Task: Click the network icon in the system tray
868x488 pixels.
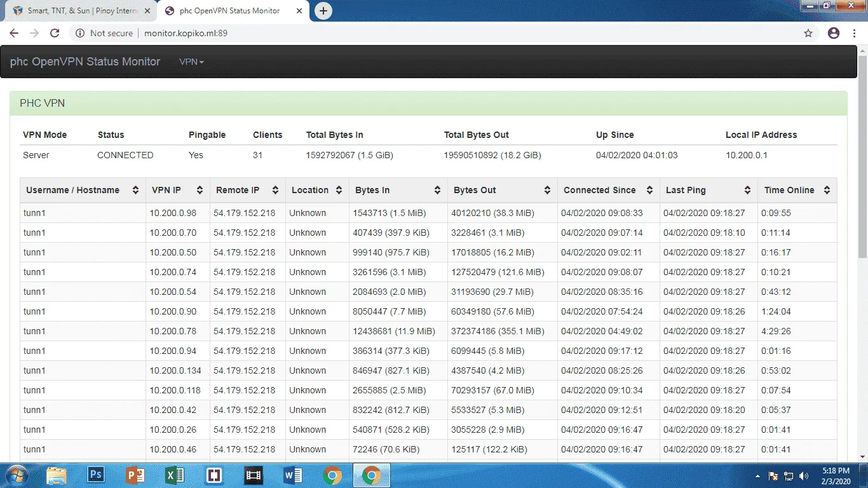Action: click(789, 476)
